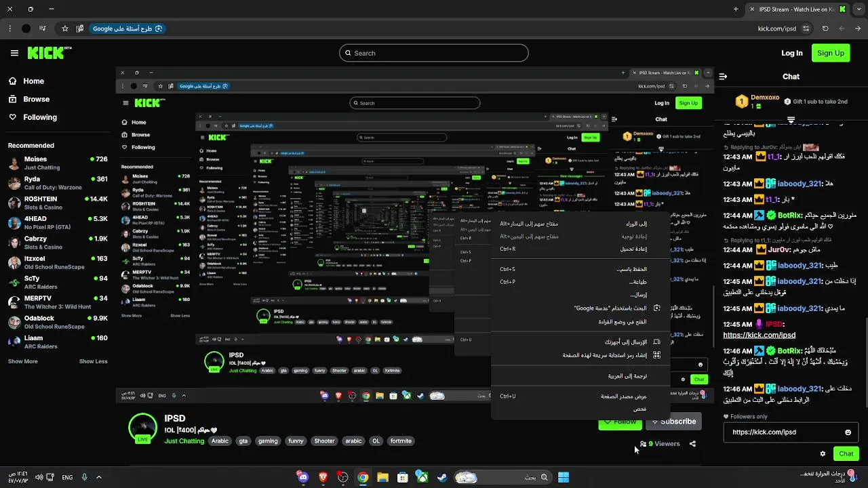Click the Shooter tag under the stream
868x488 pixels.
324,441
